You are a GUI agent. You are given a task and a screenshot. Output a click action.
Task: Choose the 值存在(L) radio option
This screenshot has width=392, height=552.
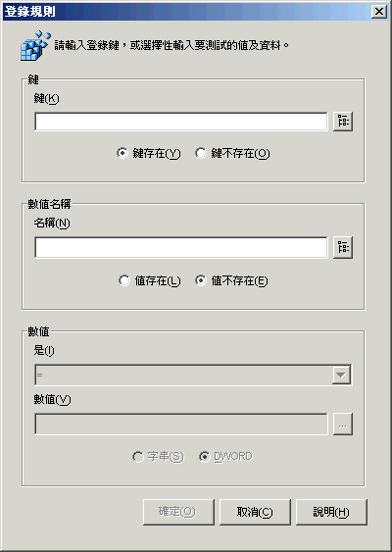point(150,280)
